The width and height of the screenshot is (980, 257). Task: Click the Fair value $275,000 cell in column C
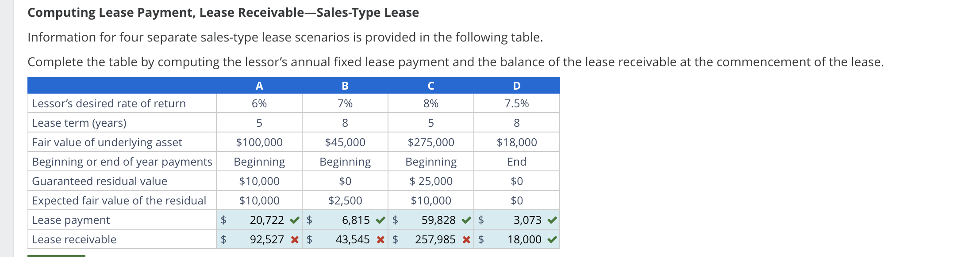pyautogui.click(x=431, y=142)
